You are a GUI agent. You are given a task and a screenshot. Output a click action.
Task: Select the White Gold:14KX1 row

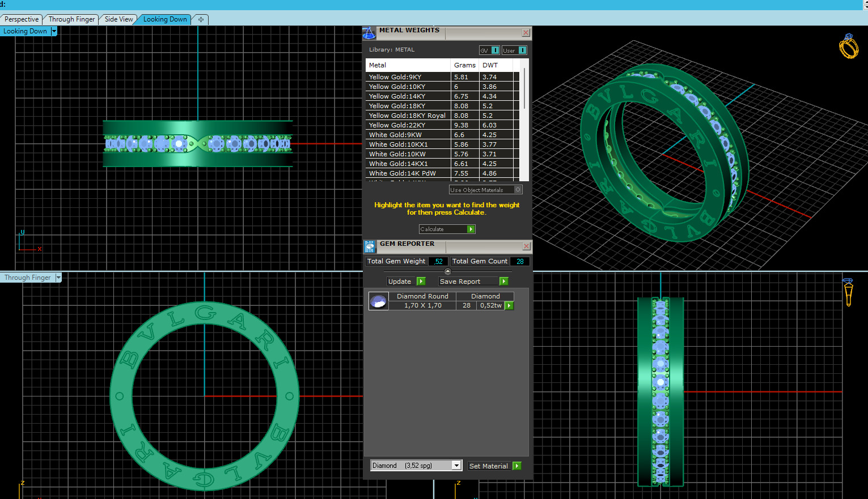442,164
